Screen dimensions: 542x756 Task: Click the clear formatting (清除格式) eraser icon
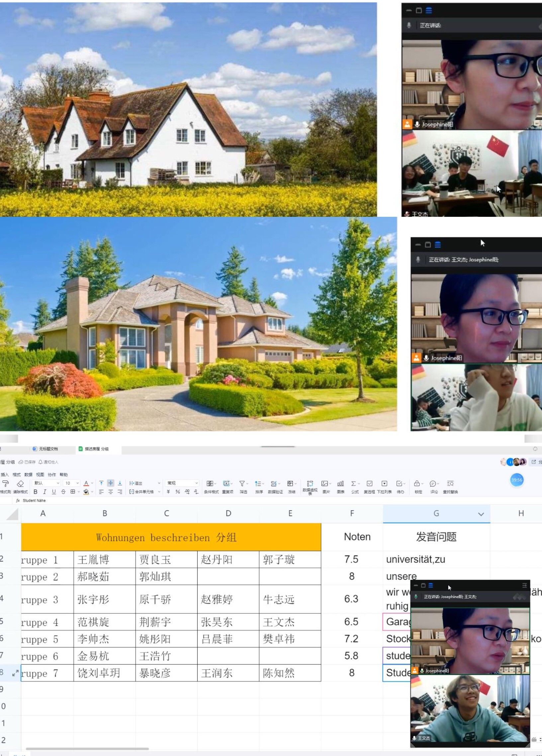pos(20,484)
